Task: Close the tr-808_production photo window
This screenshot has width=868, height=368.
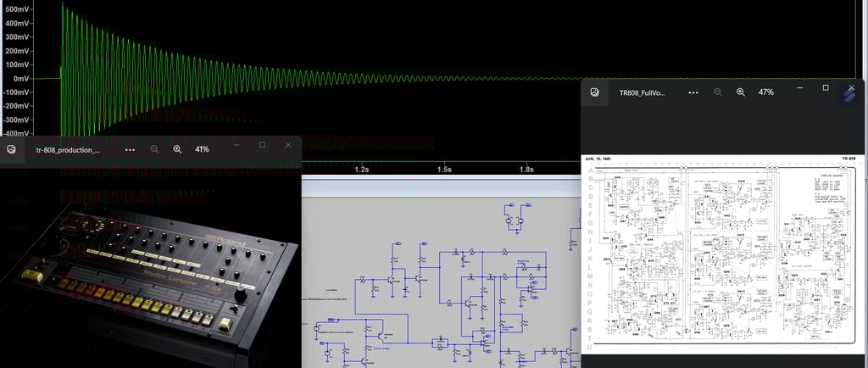Action: click(x=288, y=145)
